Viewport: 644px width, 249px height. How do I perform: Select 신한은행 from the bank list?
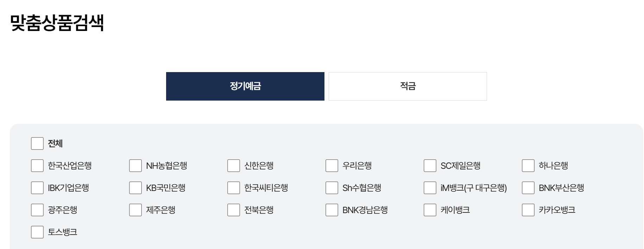pos(233,166)
